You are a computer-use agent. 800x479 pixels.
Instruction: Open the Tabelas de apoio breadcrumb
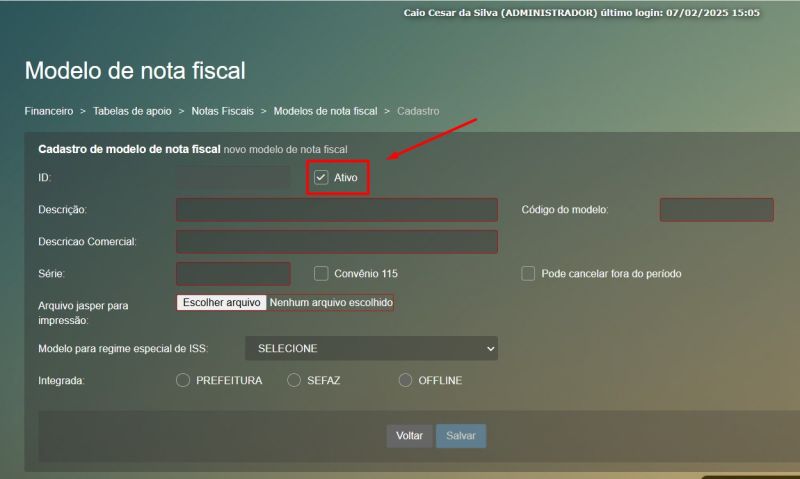point(132,111)
